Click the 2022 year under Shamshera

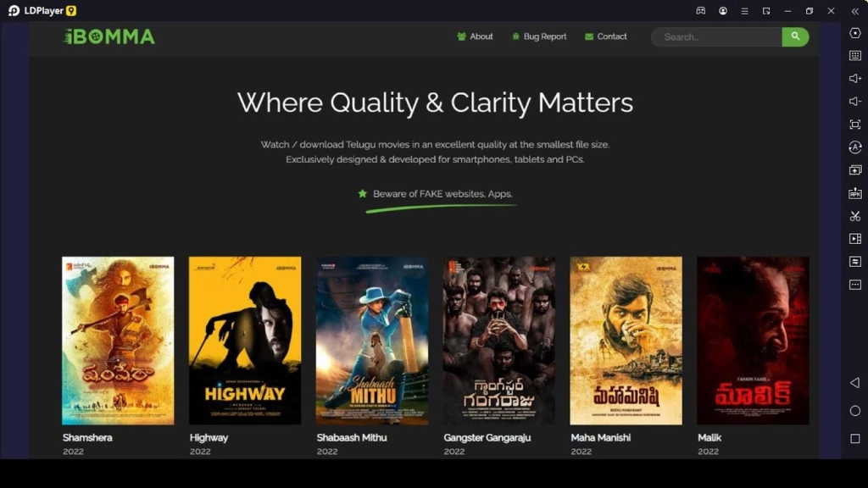73,452
